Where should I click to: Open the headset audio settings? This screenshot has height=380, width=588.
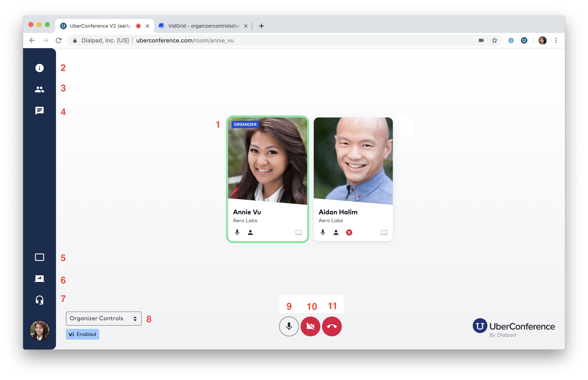click(x=39, y=300)
